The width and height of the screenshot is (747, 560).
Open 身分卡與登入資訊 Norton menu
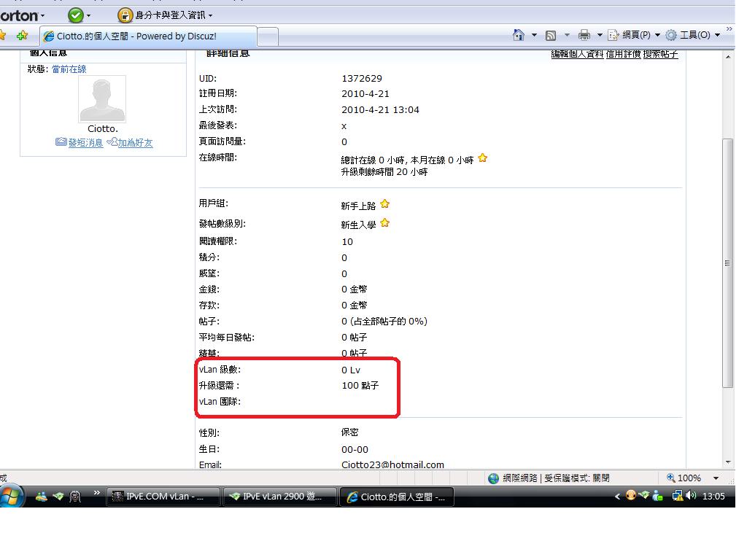pyautogui.click(x=174, y=15)
